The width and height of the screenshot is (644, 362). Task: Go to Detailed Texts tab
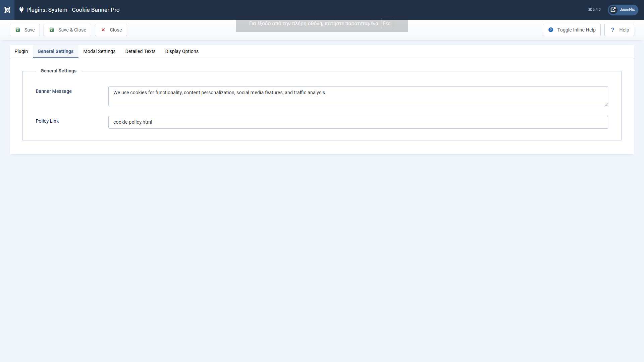pyautogui.click(x=140, y=51)
